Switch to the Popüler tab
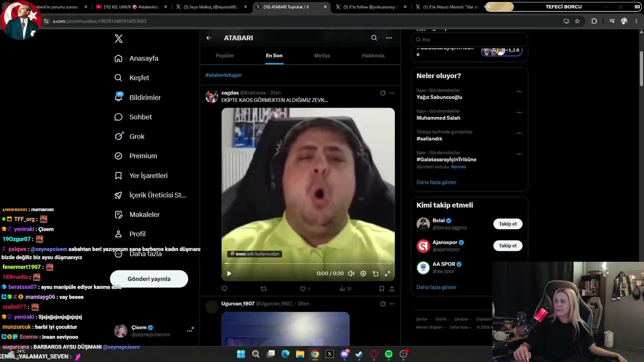Screen dimensions: 644x362 [x=225, y=55]
